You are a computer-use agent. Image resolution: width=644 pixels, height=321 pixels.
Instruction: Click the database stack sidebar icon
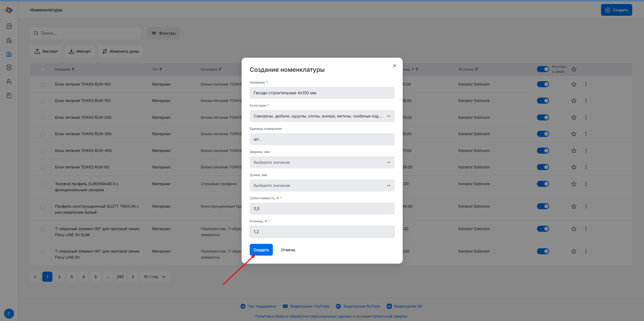tap(9, 68)
